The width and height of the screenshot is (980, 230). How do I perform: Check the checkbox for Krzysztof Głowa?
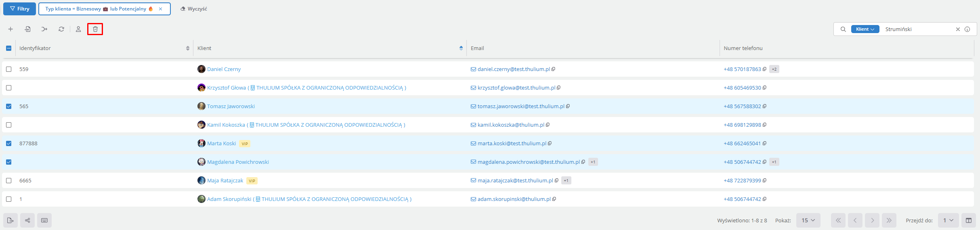(x=8, y=88)
